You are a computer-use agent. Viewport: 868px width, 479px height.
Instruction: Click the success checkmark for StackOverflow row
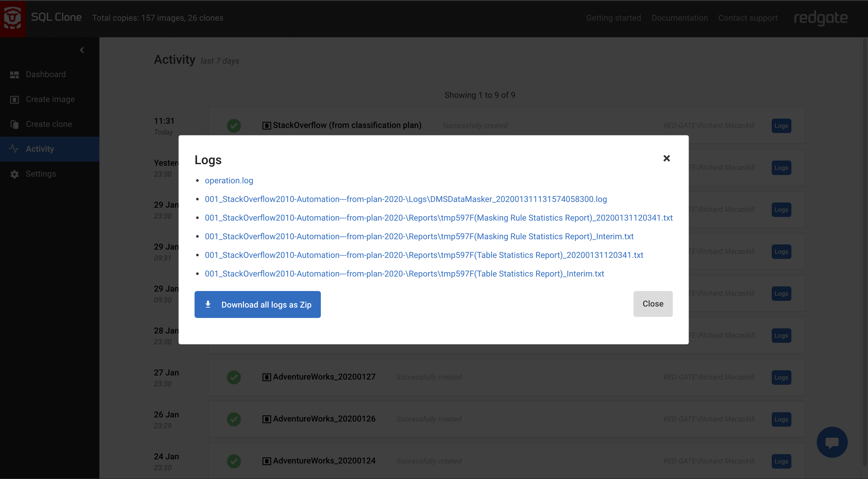[x=233, y=126]
